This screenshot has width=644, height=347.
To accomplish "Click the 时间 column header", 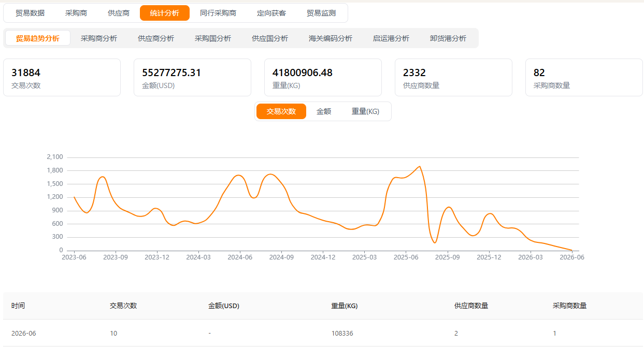I will (18, 306).
